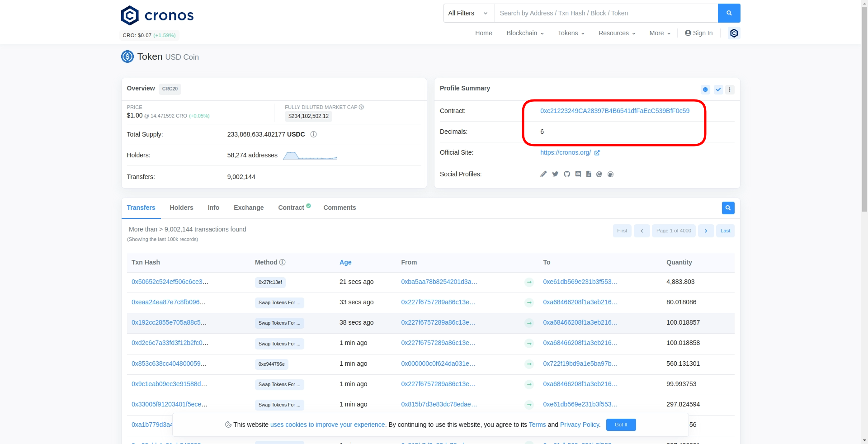This screenshot has height=444, width=868.
Task: Sort by the Age column header
Action: click(x=345, y=262)
